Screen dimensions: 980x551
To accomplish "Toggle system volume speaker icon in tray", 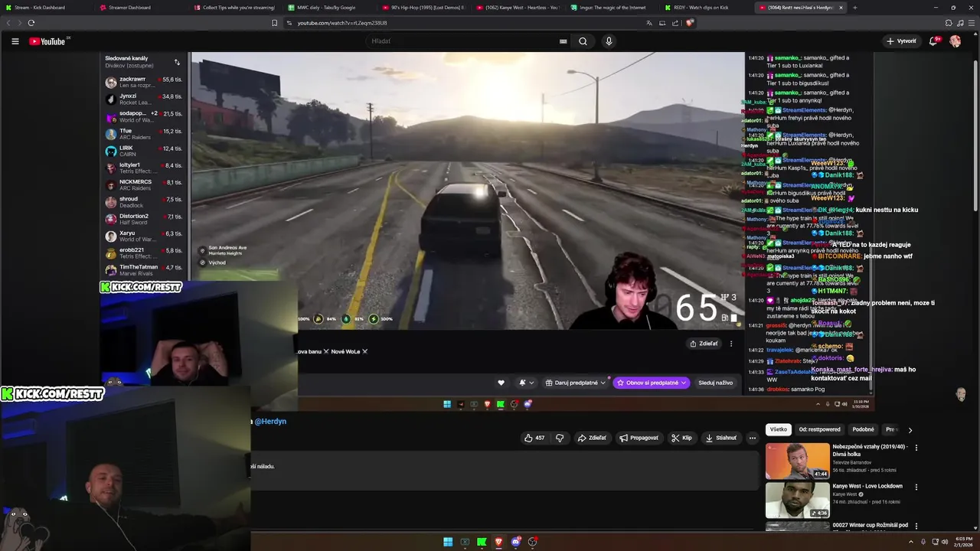I will 946,542.
